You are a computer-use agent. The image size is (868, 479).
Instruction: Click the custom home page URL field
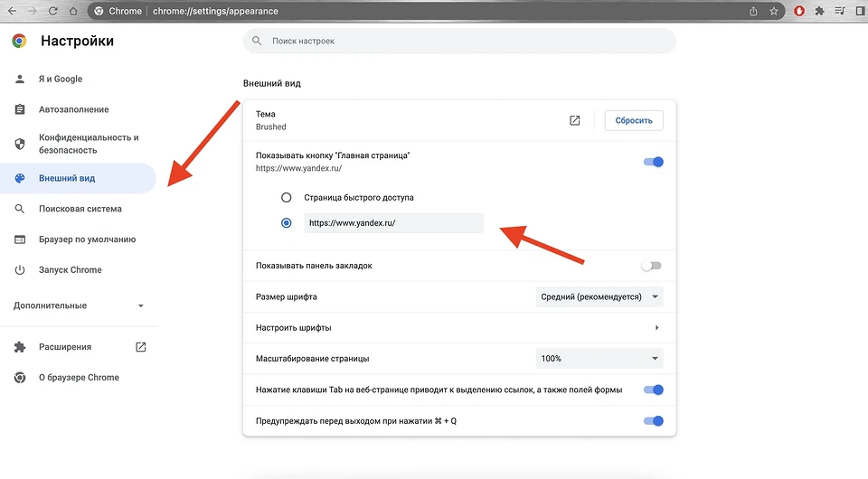393,222
